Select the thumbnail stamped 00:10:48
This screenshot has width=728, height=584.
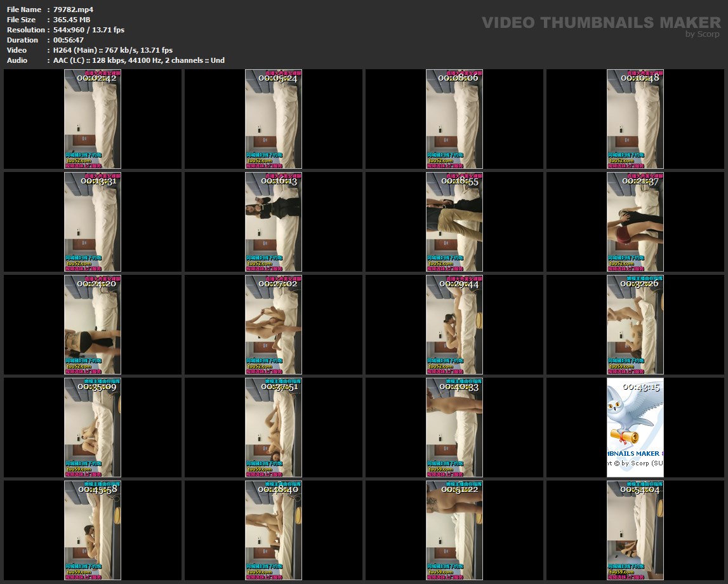click(635, 119)
